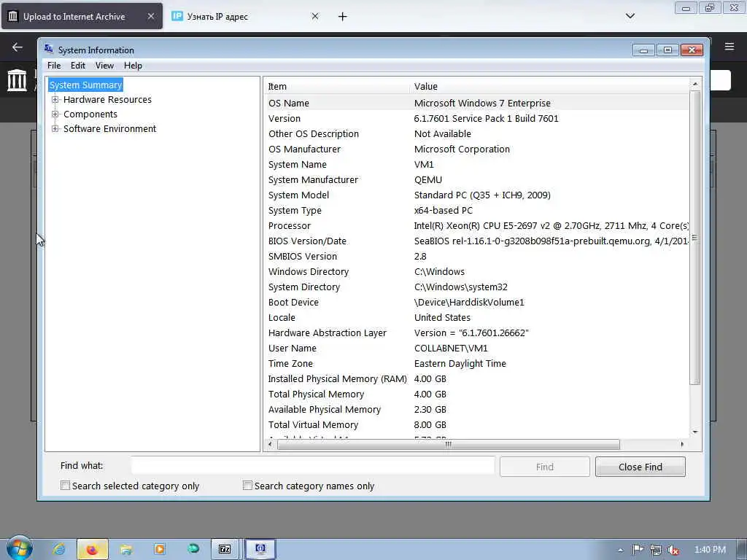The width and height of the screenshot is (747, 560).
Task: Open the Edit menu
Action: (77, 66)
